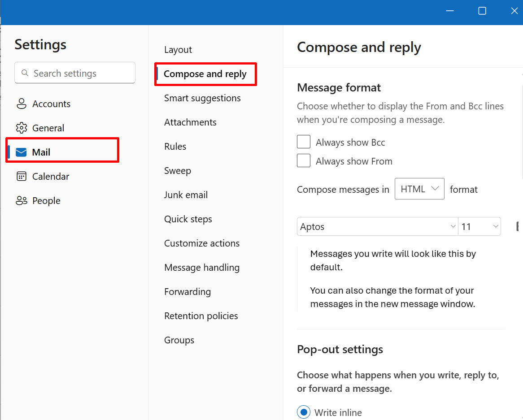The width and height of the screenshot is (523, 420).
Task: Select Quick steps in the Mail menu
Action: [188, 219]
